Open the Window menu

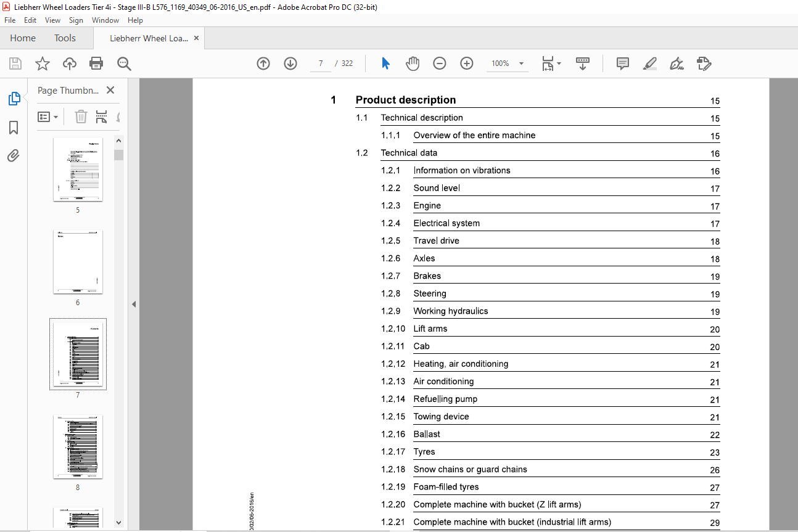(x=105, y=20)
